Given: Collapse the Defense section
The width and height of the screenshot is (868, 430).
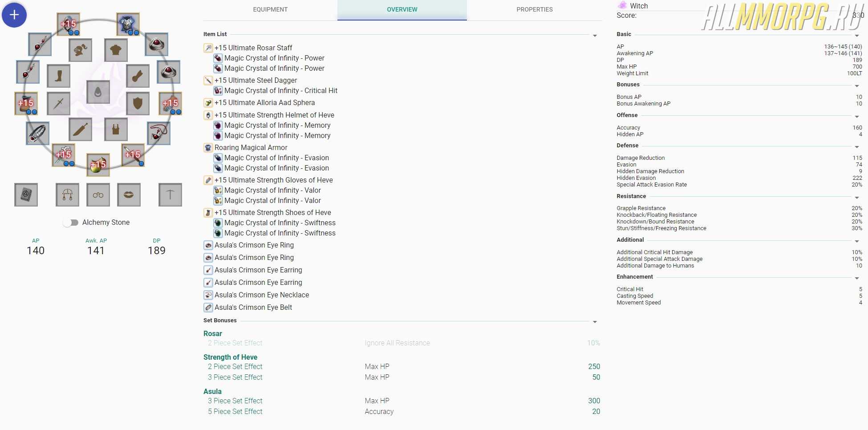Looking at the screenshot, I should [857, 147].
